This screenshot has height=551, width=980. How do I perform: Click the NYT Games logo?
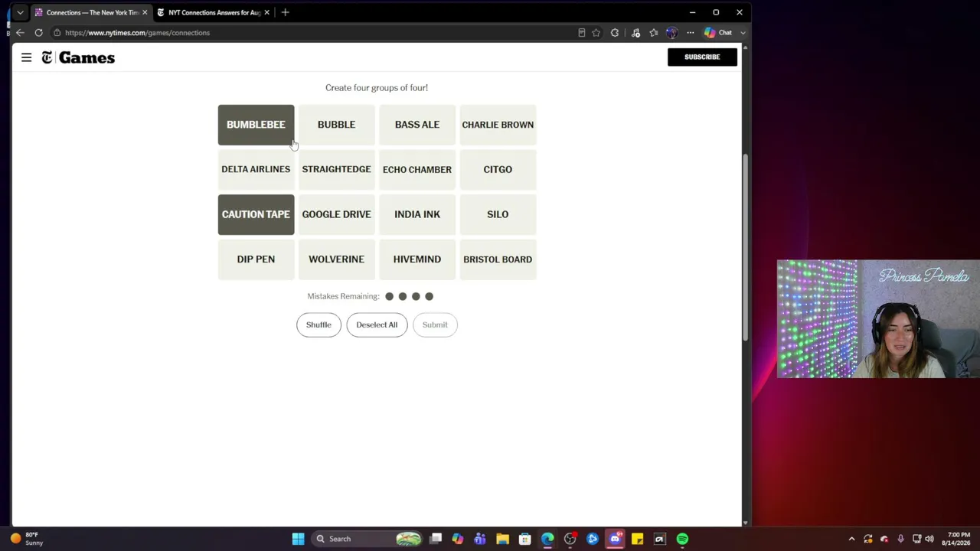click(78, 57)
